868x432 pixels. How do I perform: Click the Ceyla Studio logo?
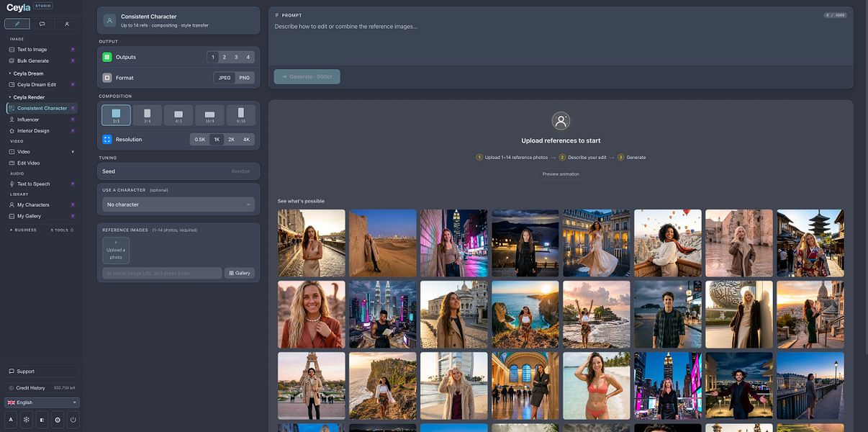[30, 6]
